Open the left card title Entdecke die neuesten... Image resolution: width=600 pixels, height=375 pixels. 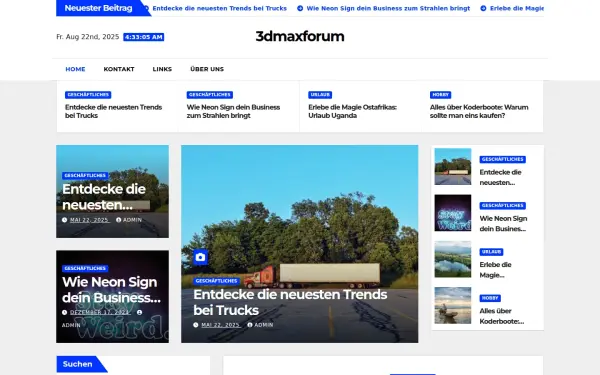(x=104, y=197)
